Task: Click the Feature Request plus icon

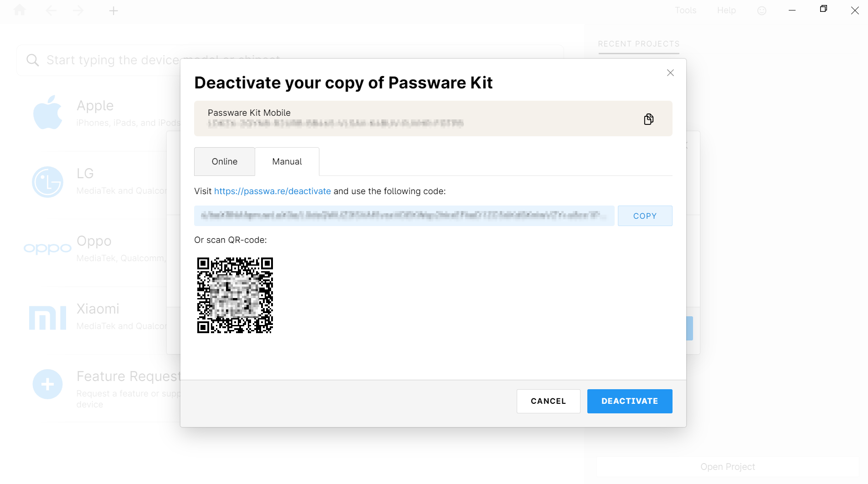Action: pos(47,384)
